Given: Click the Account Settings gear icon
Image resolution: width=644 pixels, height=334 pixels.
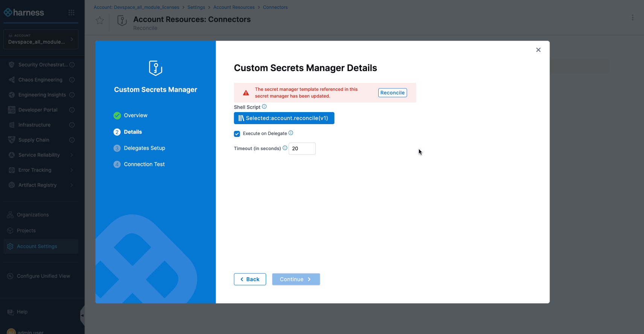Looking at the screenshot, I should pyautogui.click(x=10, y=246).
